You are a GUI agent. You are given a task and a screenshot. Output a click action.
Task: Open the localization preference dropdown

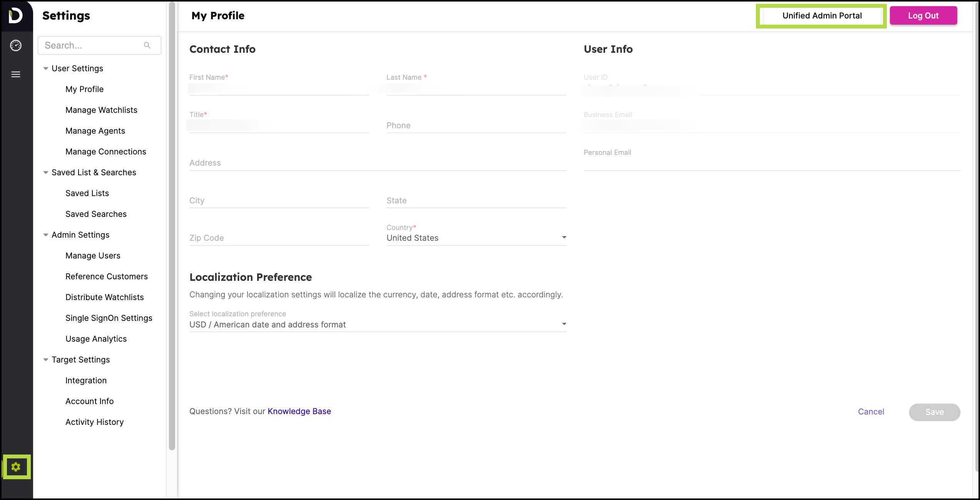378,324
